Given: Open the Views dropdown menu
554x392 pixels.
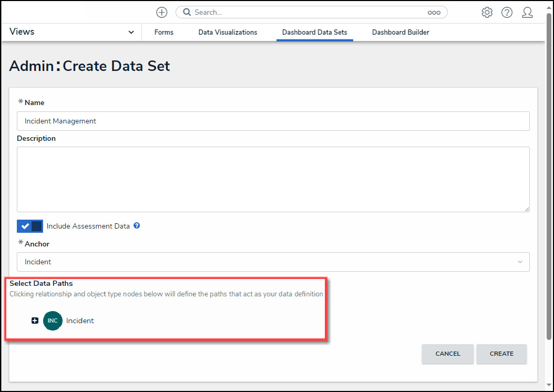Looking at the screenshot, I should click(x=71, y=32).
